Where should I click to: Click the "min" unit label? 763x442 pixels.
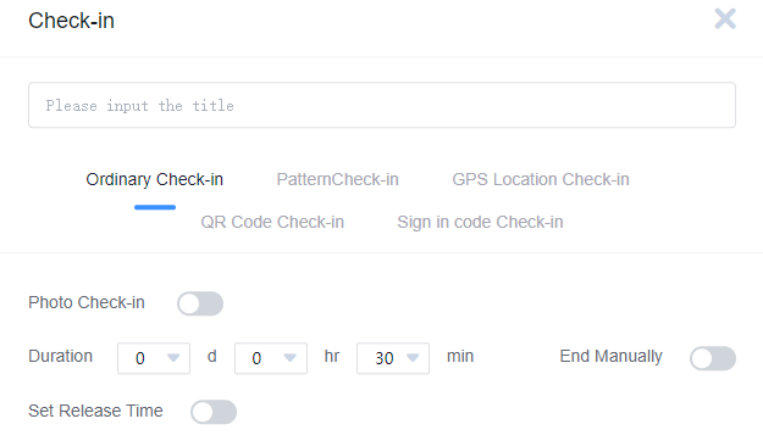pos(460,356)
